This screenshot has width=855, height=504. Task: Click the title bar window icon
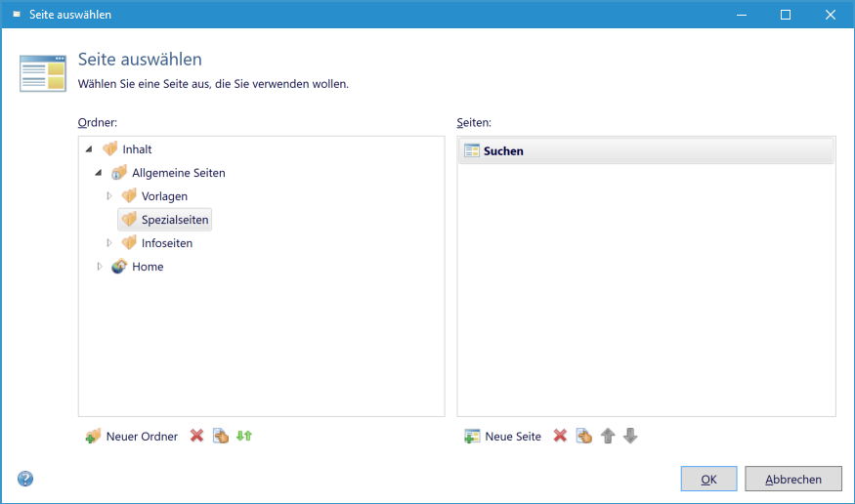pos(17,15)
